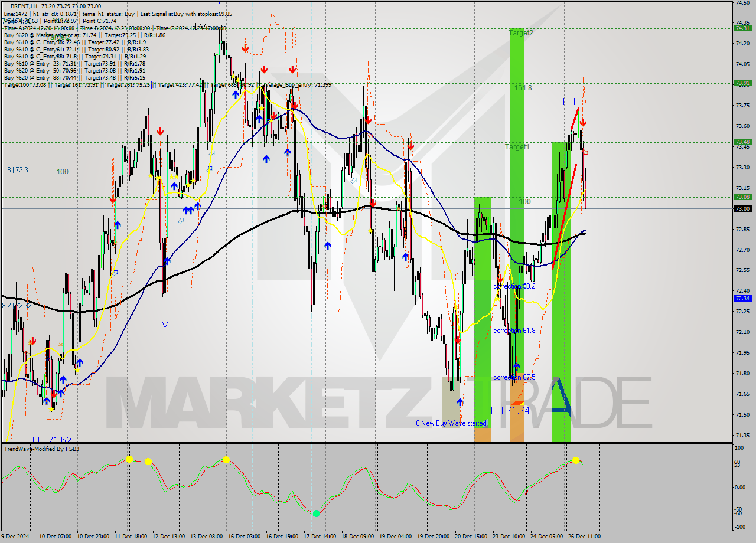Screen dimensions: 756x543
Task: Click the 74.50 value on price scale
Action: pos(742,2)
